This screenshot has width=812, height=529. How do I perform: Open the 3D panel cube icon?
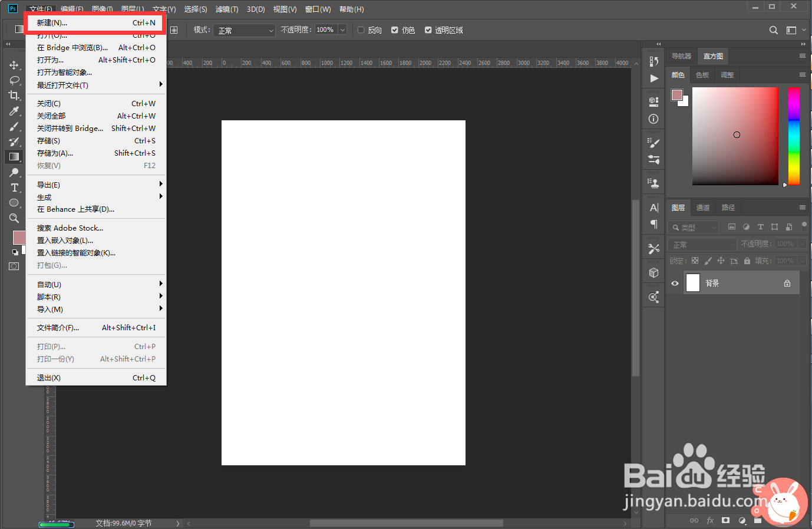coord(653,272)
